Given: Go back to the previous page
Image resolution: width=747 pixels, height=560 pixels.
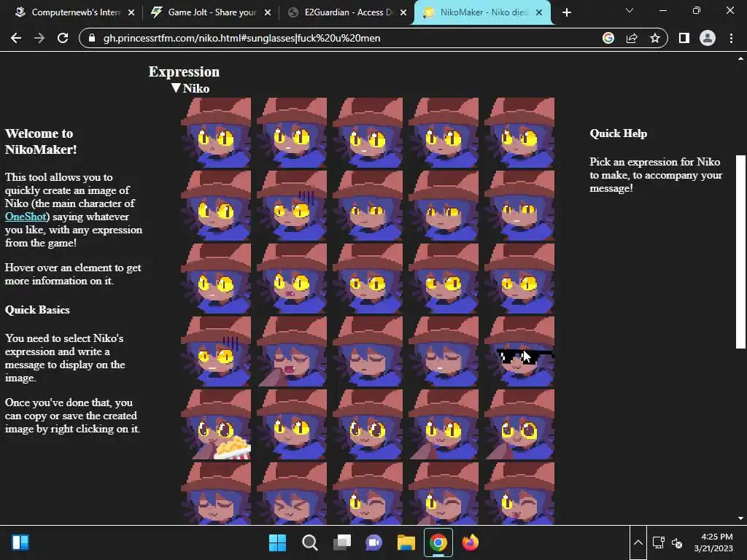Looking at the screenshot, I should coord(16,38).
